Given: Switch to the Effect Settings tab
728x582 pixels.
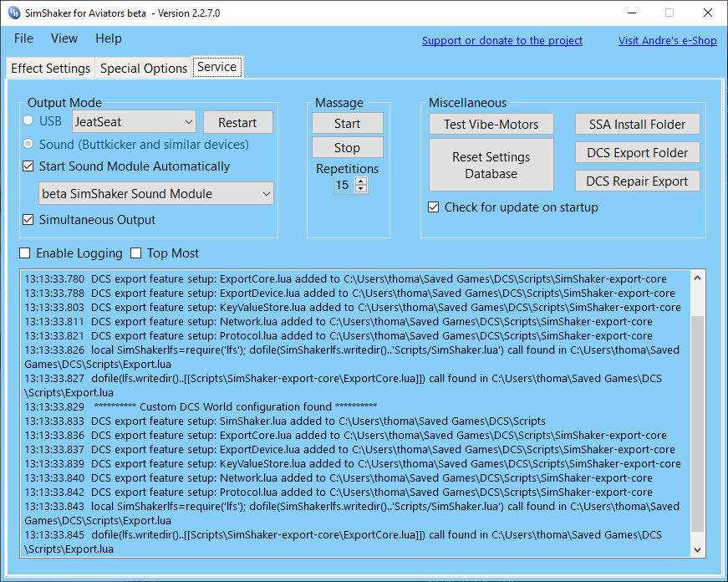Looking at the screenshot, I should [x=51, y=69].
